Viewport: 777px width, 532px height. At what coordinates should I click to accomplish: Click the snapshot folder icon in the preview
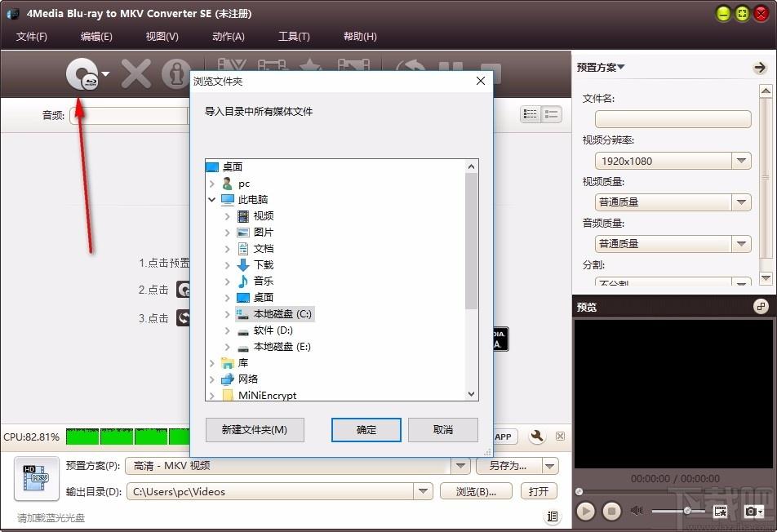(x=721, y=511)
